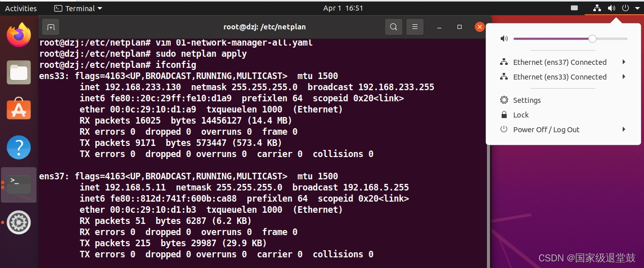
Task: Select Ethernet (ens33) Connected entry
Action: 563,77
